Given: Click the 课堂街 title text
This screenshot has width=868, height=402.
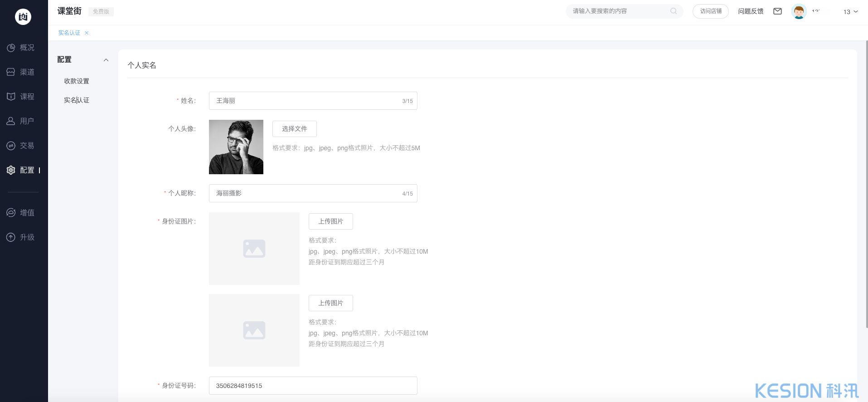Looking at the screenshot, I should tap(69, 11).
